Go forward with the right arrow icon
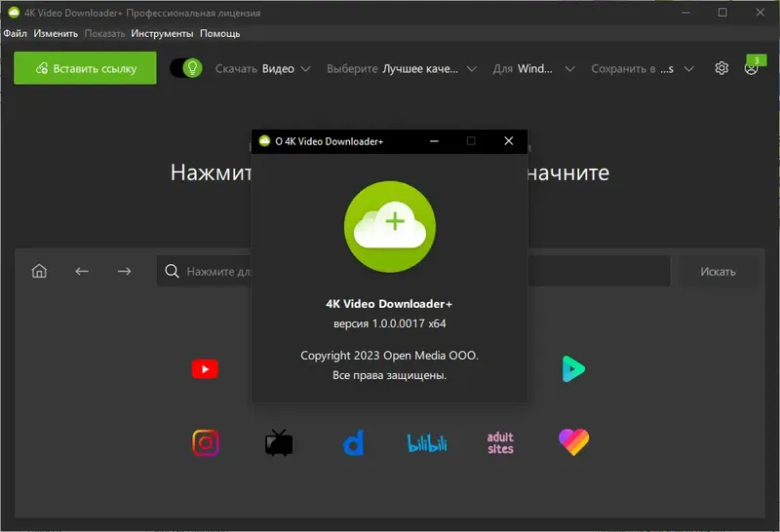Screen dimensions: 780x532 [x=125, y=271]
